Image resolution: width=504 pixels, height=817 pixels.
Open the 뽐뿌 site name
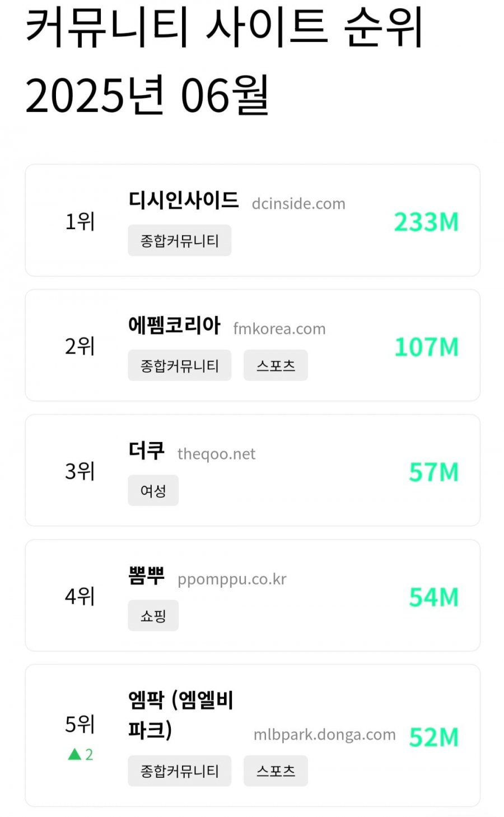(x=147, y=575)
